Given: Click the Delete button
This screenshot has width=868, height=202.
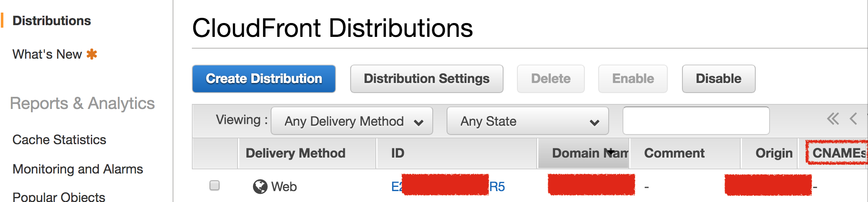Looking at the screenshot, I should [550, 79].
